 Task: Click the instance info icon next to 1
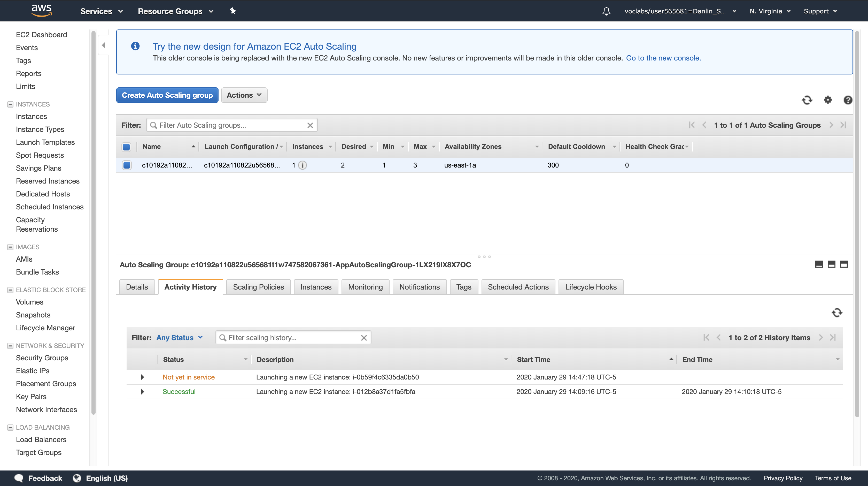click(x=303, y=165)
